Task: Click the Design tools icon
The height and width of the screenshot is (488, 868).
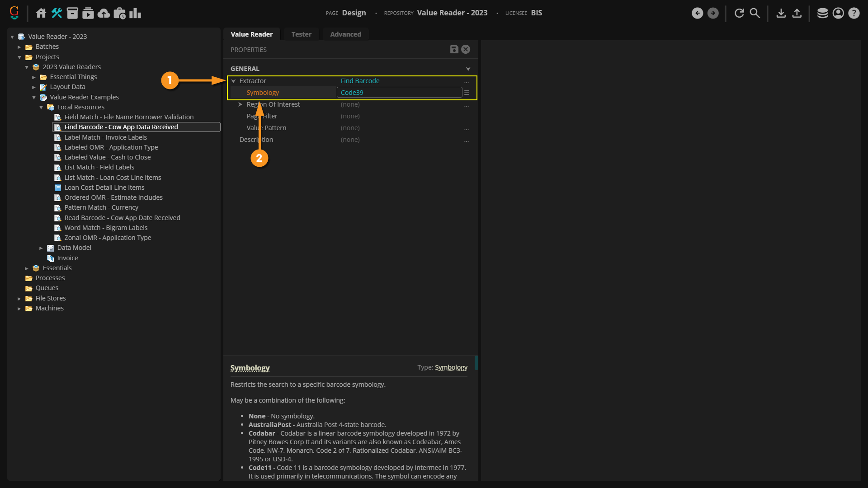Action: (57, 13)
